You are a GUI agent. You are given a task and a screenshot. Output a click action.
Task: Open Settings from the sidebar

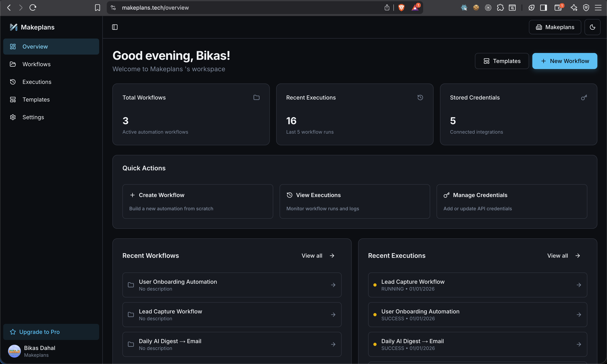click(33, 117)
